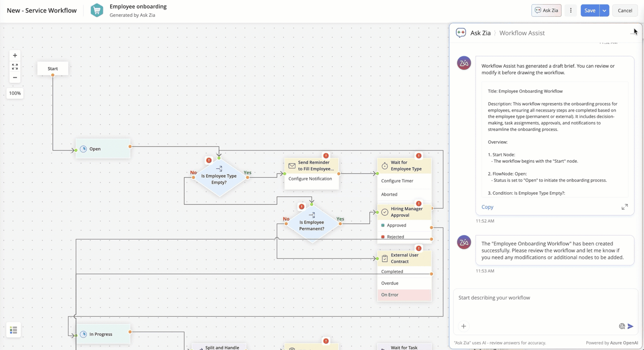Click the zoom out minus icon
The image size is (644, 350).
(x=15, y=78)
